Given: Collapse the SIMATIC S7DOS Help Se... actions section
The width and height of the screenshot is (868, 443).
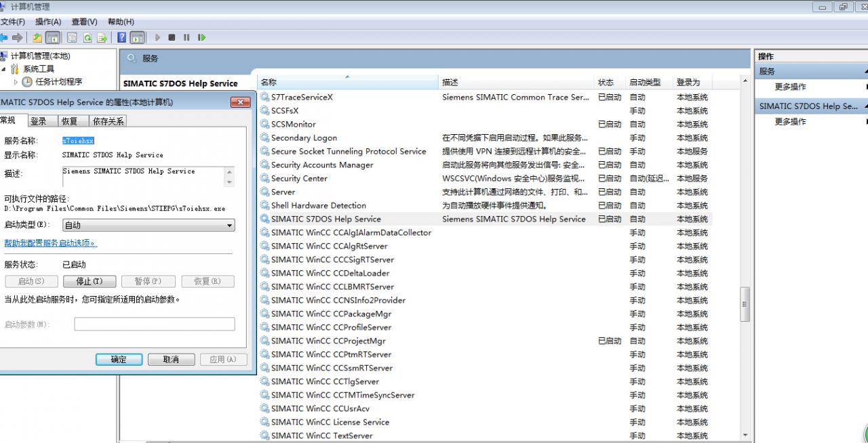Looking at the screenshot, I should [865, 106].
